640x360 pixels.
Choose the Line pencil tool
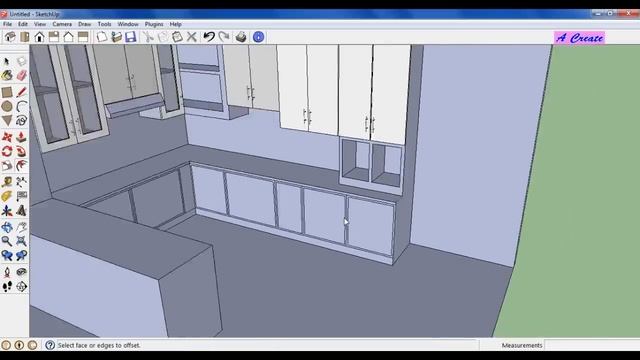point(21,92)
